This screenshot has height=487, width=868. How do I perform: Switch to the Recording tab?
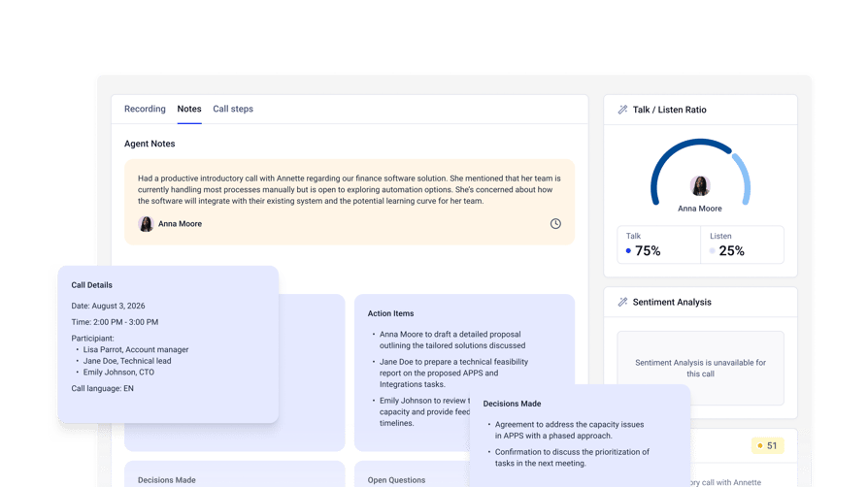(145, 109)
